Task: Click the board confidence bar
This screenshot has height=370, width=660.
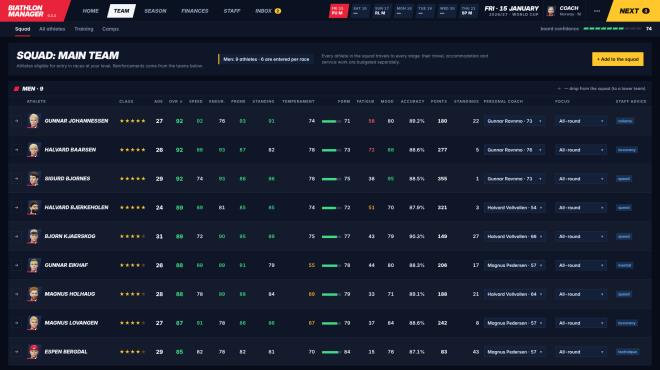Action: [612, 29]
